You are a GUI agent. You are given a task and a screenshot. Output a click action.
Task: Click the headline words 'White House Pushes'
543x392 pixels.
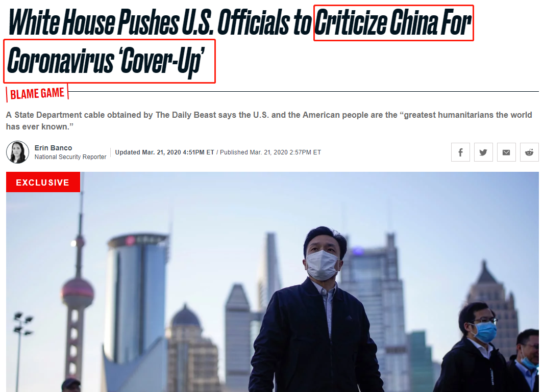tap(94, 22)
